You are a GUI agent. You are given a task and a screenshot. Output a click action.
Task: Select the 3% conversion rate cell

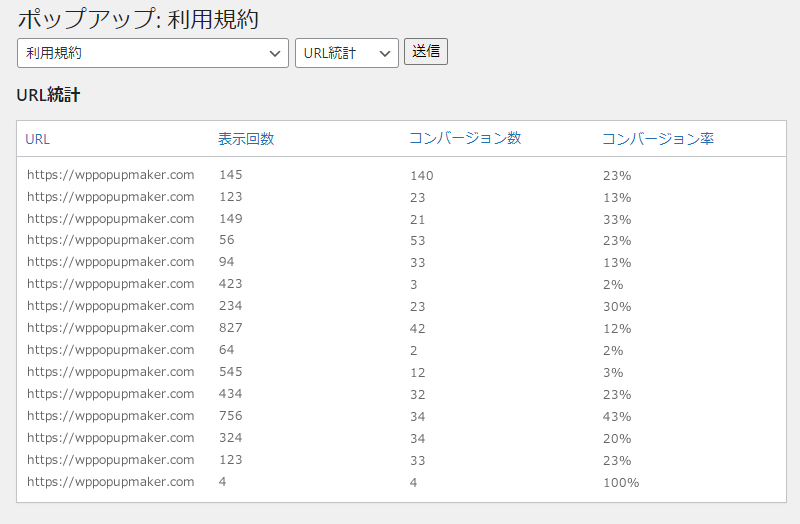(x=613, y=372)
